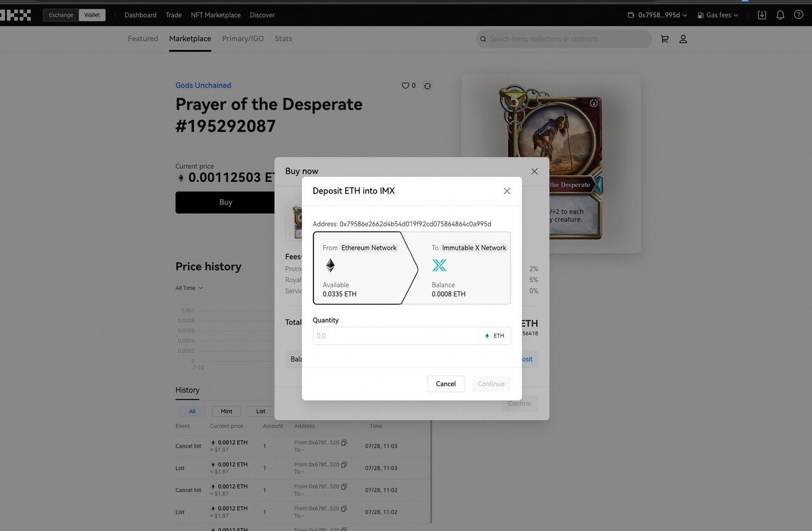
Task: Open the Dashboard menu
Action: click(140, 15)
